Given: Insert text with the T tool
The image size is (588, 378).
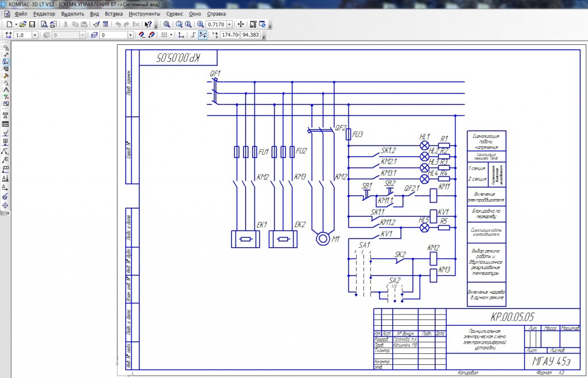Looking at the screenshot, I should [x=5, y=115].
